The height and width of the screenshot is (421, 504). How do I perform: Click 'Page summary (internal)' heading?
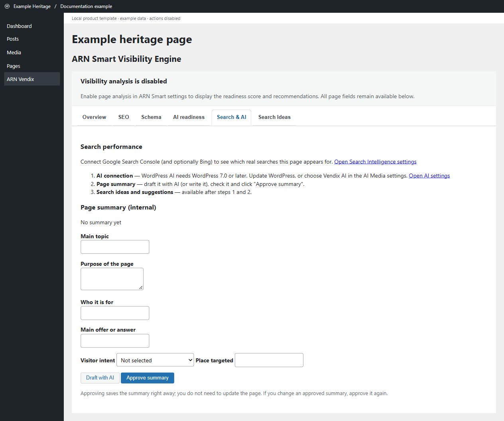(x=118, y=207)
